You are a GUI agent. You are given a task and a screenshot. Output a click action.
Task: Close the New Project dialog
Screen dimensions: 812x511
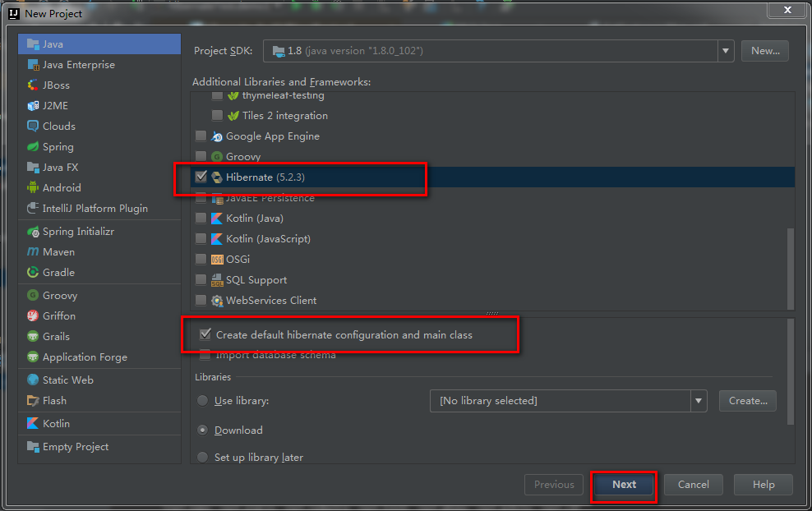pos(787,10)
